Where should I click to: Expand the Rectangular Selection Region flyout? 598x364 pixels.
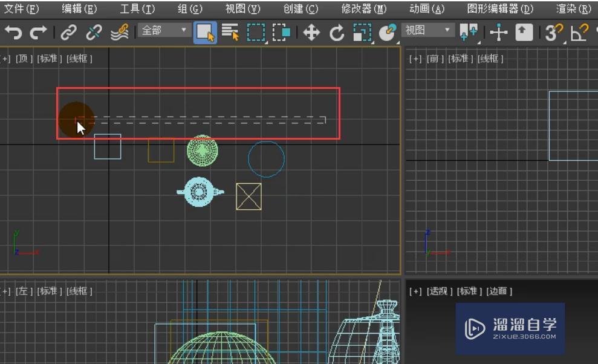[256, 33]
